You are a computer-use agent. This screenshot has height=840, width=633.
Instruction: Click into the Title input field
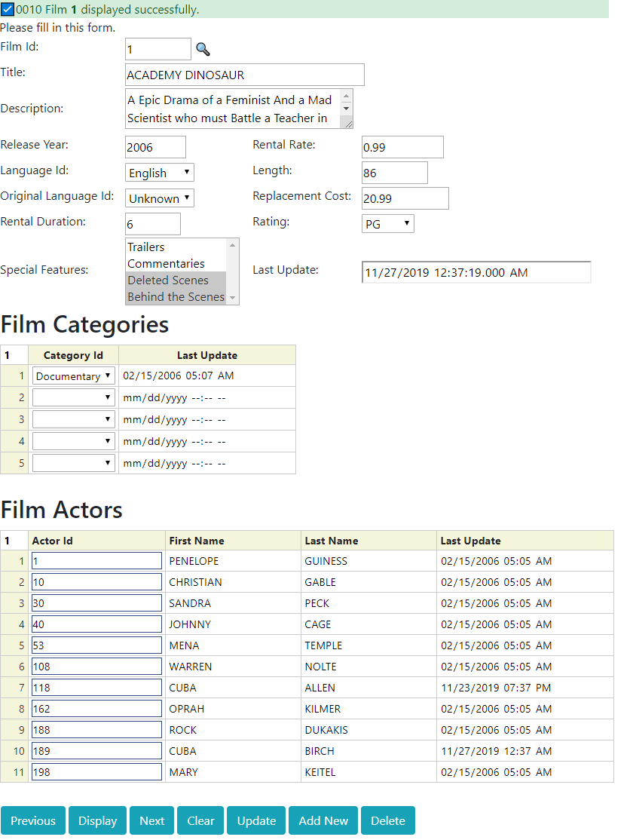pos(244,75)
